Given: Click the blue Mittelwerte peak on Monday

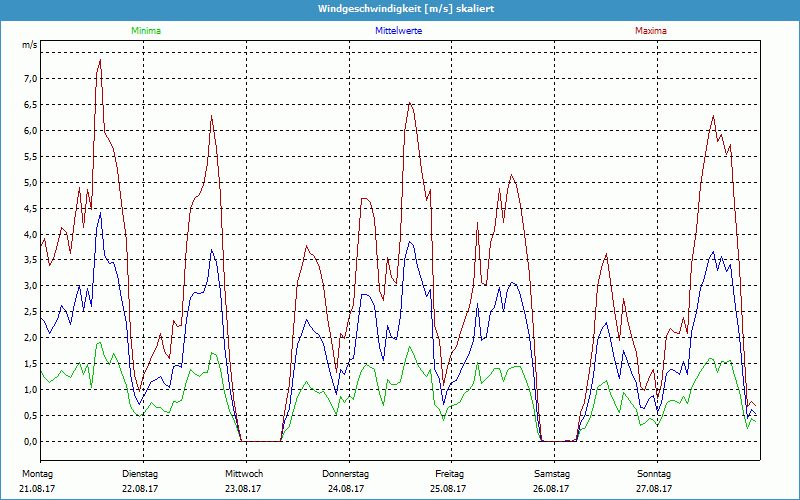Looking at the screenshot, I should click(x=101, y=212).
